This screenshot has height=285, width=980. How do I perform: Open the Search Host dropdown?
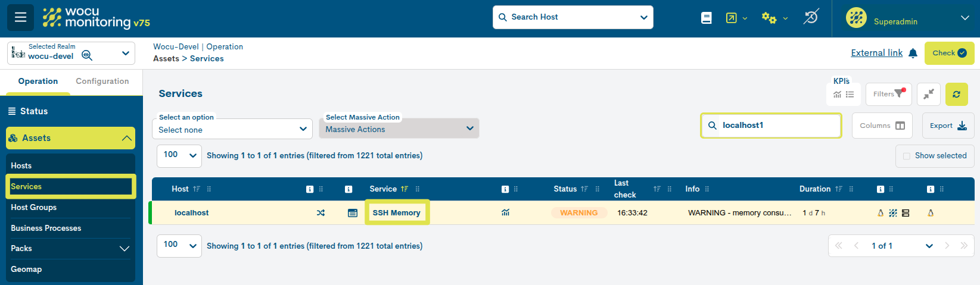click(573, 17)
